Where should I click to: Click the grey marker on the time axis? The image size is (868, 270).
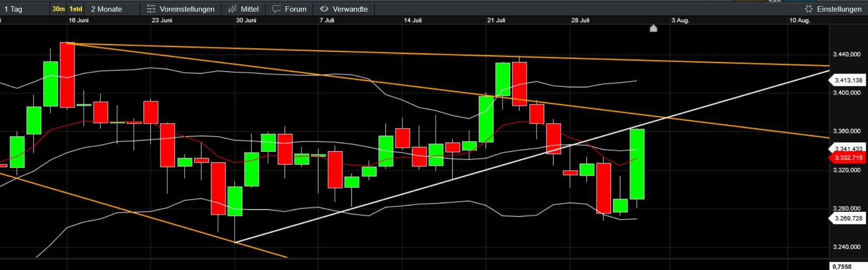tap(653, 28)
